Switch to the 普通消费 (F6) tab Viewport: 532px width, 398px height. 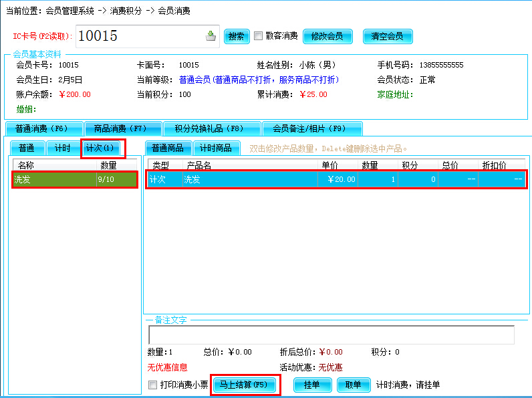[43, 128]
